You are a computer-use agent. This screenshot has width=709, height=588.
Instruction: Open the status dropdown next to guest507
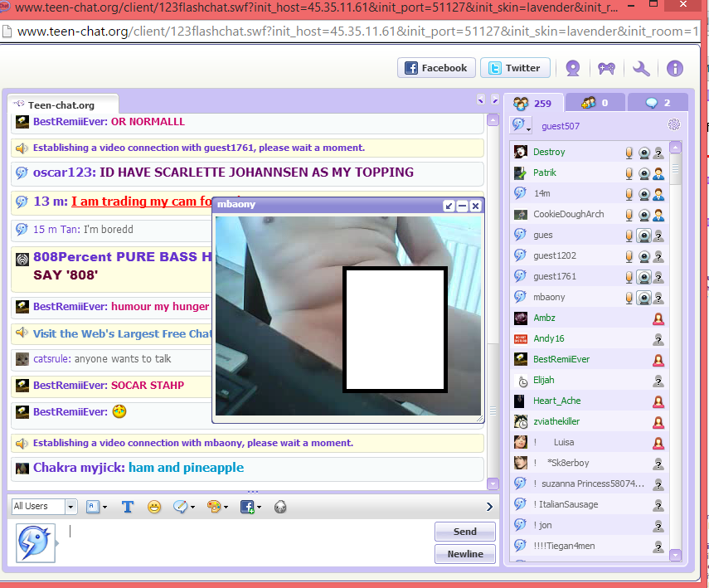[522, 126]
